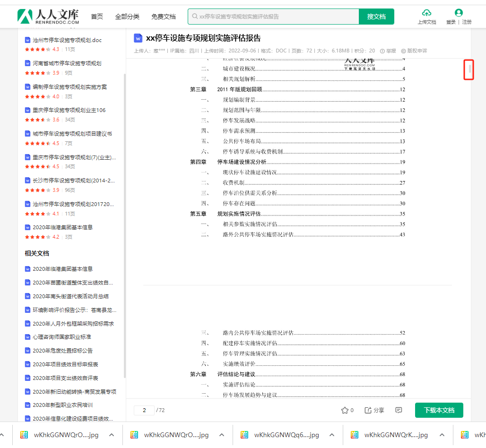This screenshot has width=486, height=448.
Task: Open the 首页 navigation item
Action: point(97,17)
